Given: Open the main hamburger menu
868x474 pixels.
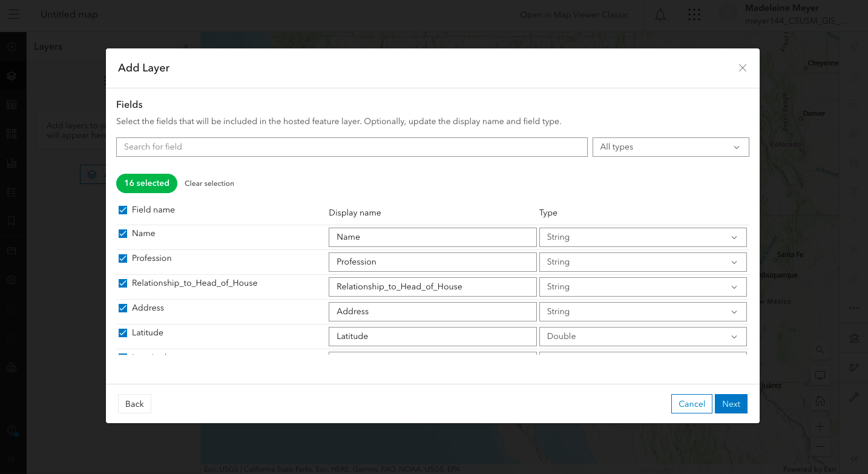Looking at the screenshot, I should (13, 15).
